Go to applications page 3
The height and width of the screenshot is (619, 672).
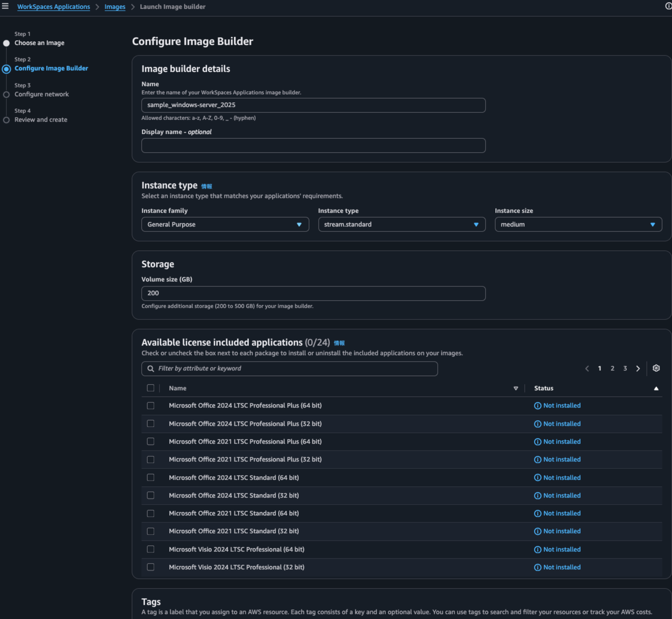625,369
